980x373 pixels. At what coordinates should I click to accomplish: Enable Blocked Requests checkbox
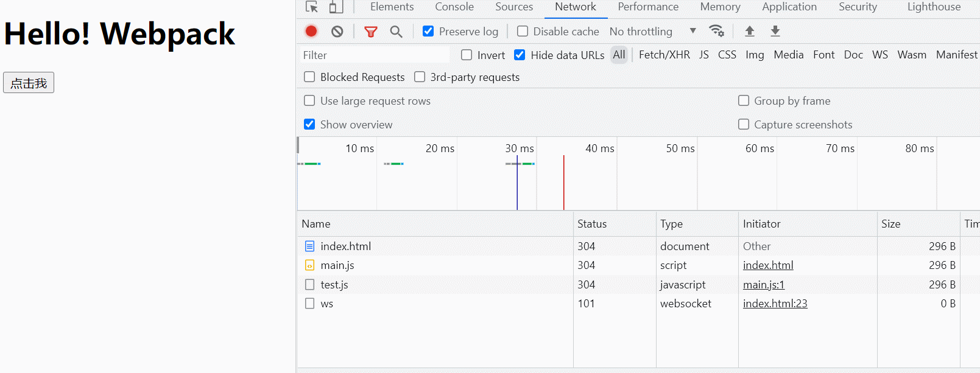tap(309, 77)
